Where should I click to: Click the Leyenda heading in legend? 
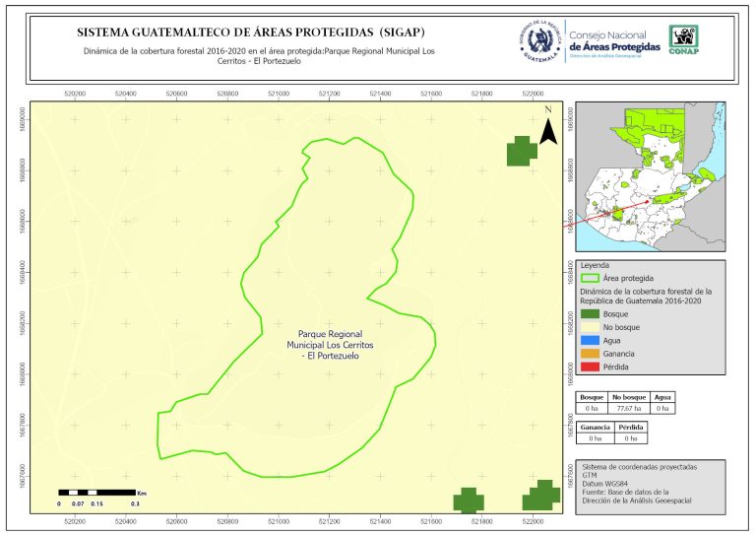pos(596,265)
